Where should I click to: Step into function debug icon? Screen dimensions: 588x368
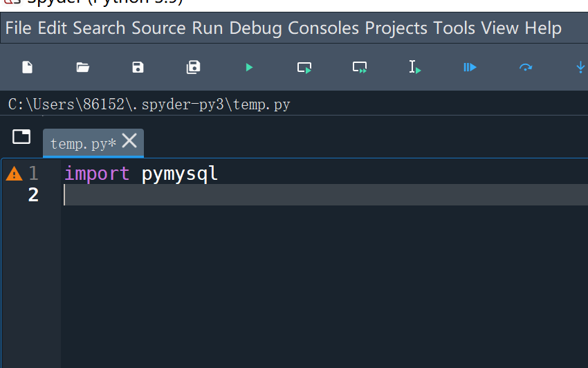click(x=580, y=68)
